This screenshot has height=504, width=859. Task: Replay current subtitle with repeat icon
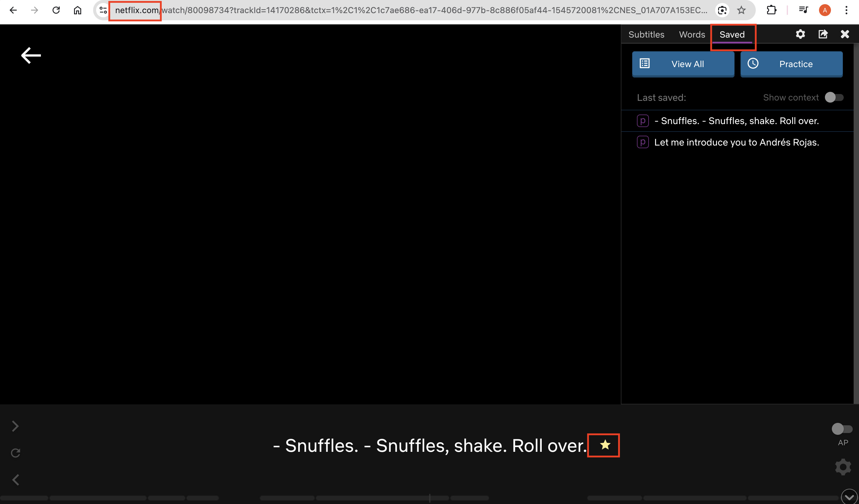(16, 453)
